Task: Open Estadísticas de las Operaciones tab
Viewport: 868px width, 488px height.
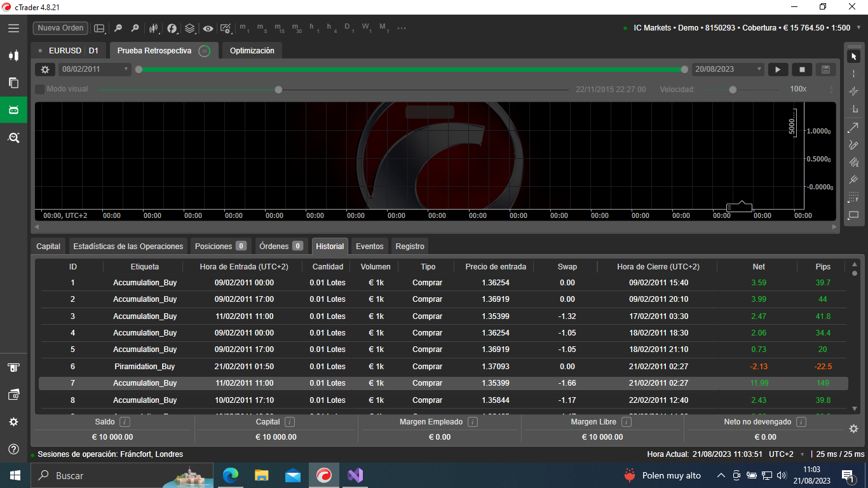Action: [x=128, y=247]
